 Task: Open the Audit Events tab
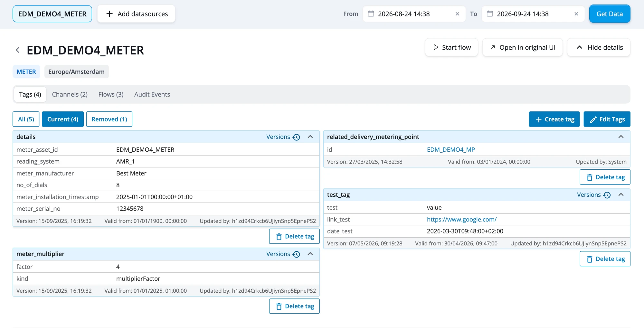[x=152, y=94]
